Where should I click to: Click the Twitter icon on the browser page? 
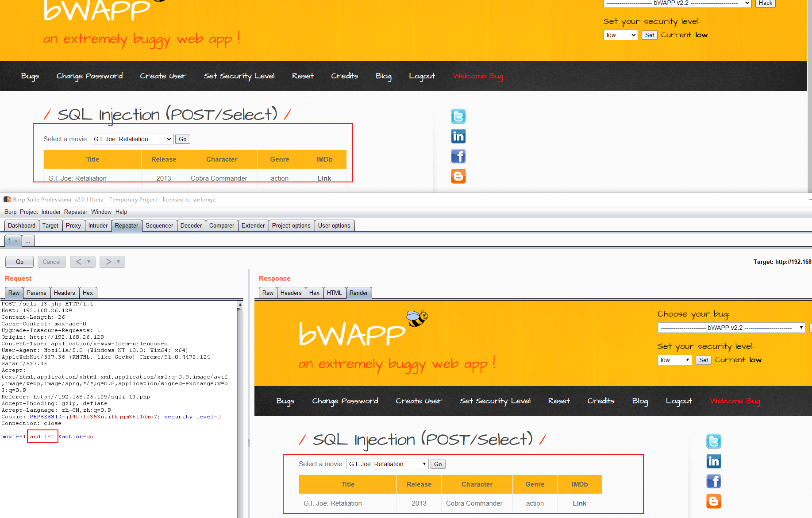point(458,116)
